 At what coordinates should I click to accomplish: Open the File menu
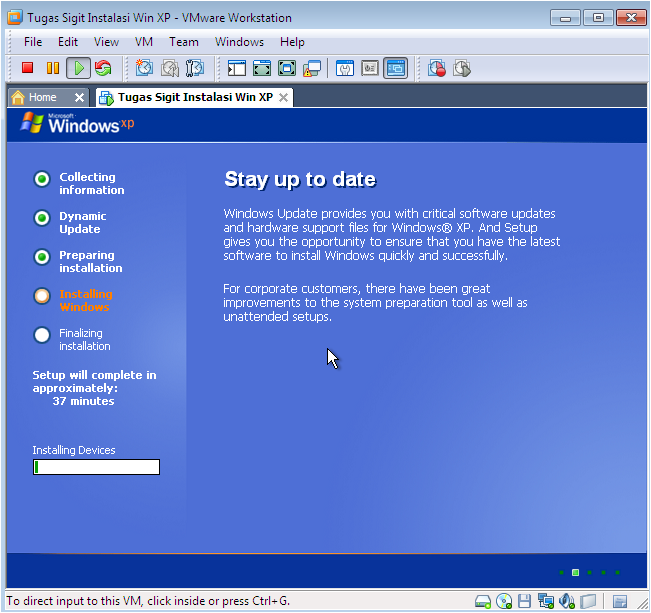(33, 42)
